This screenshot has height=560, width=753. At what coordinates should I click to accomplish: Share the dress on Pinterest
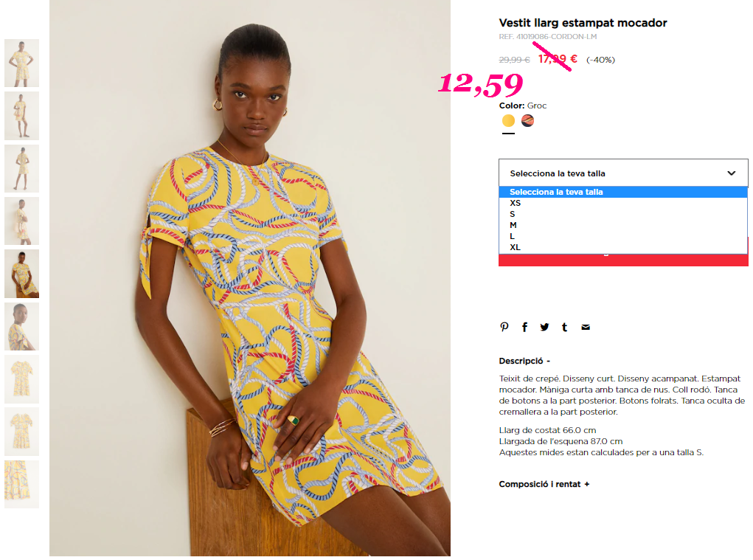point(504,327)
